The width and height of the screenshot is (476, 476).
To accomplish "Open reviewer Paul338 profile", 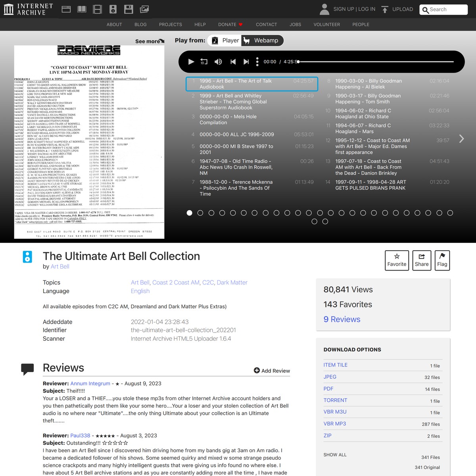I will tap(80, 436).
